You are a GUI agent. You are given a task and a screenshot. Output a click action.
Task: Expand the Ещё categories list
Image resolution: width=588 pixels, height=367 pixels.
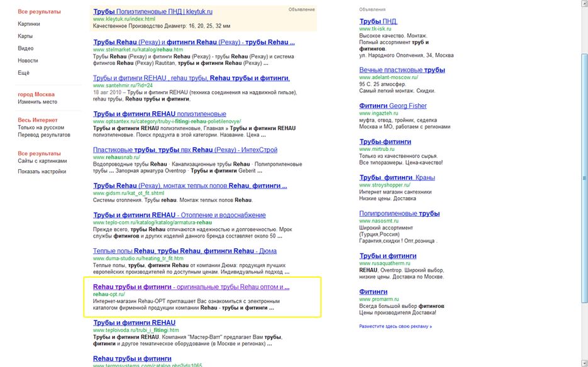pyautogui.click(x=23, y=73)
